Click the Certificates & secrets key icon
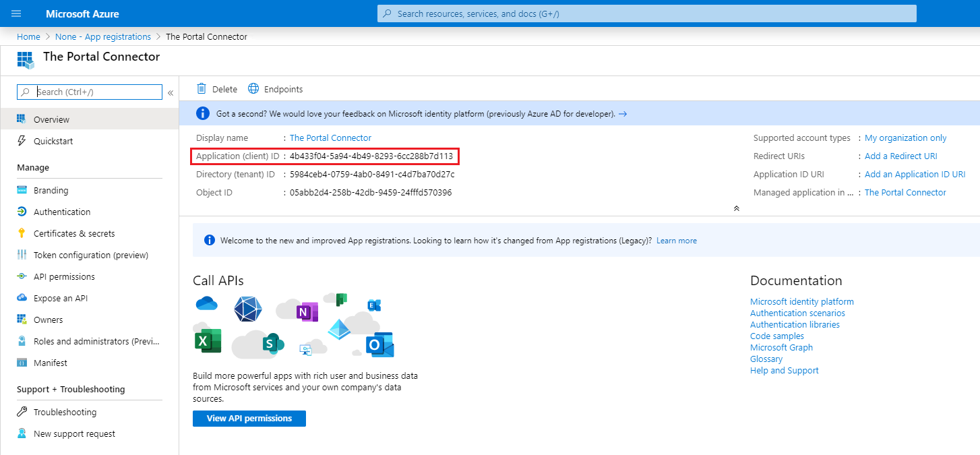 pos(22,233)
